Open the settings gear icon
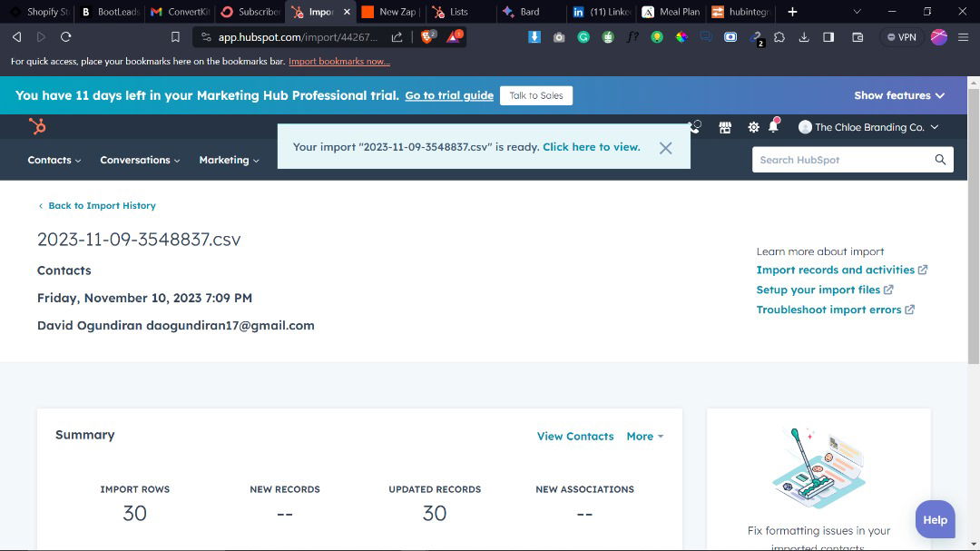The width and height of the screenshot is (980, 551). (x=753, y=127)
